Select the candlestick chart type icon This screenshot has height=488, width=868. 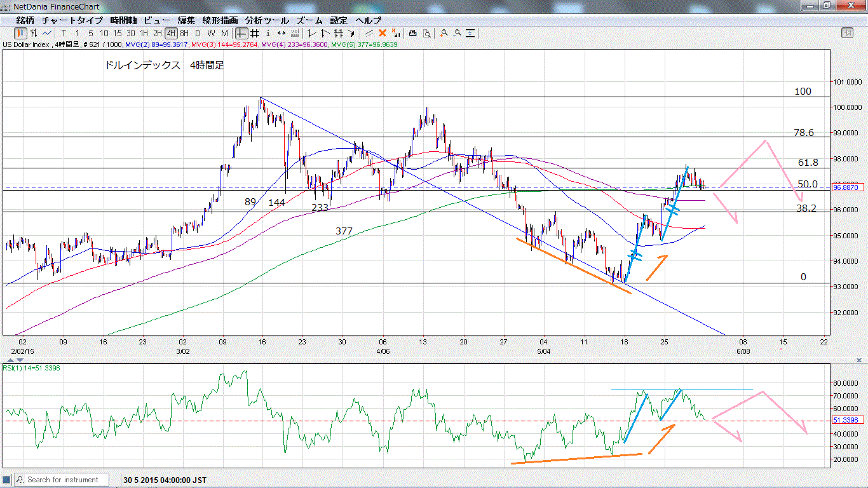pyautogui.click(x=20, y=33)
